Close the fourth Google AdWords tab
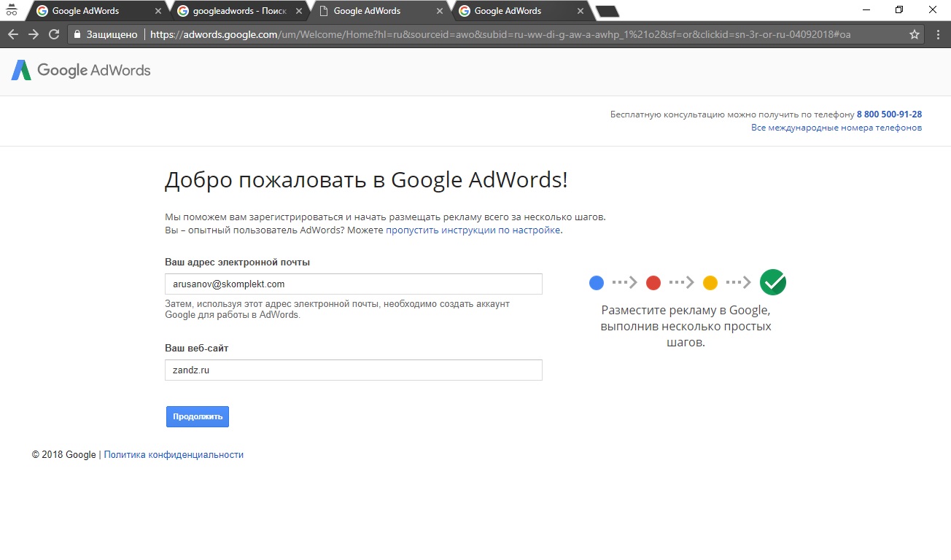 click(580, 11)
